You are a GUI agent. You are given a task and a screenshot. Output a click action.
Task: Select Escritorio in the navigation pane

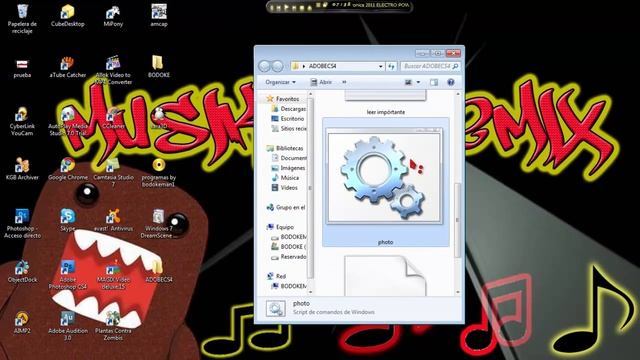tap(288, 119)
